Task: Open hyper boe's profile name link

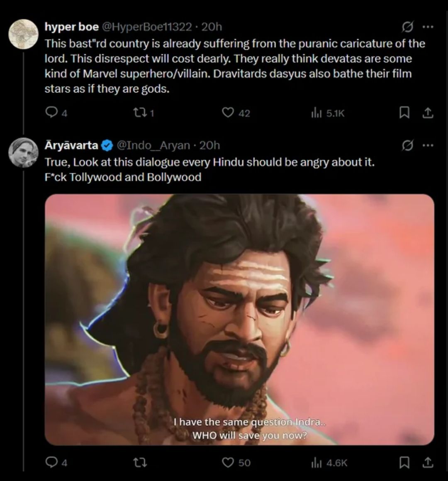Action: click(71, 27)
